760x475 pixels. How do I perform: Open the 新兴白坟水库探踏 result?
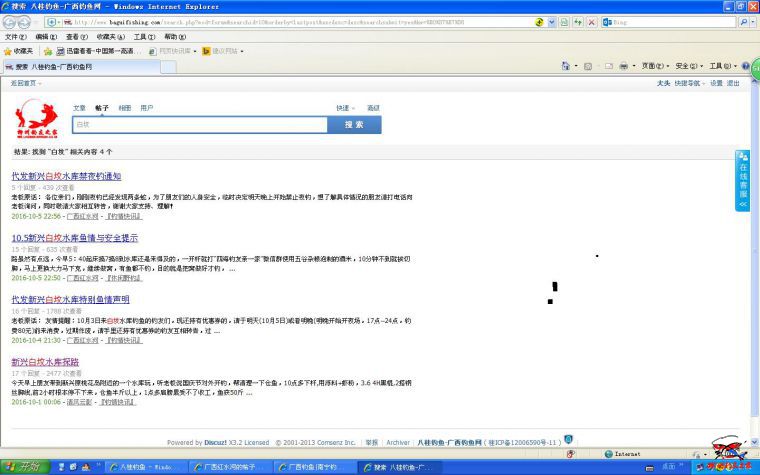click(45, 362)
